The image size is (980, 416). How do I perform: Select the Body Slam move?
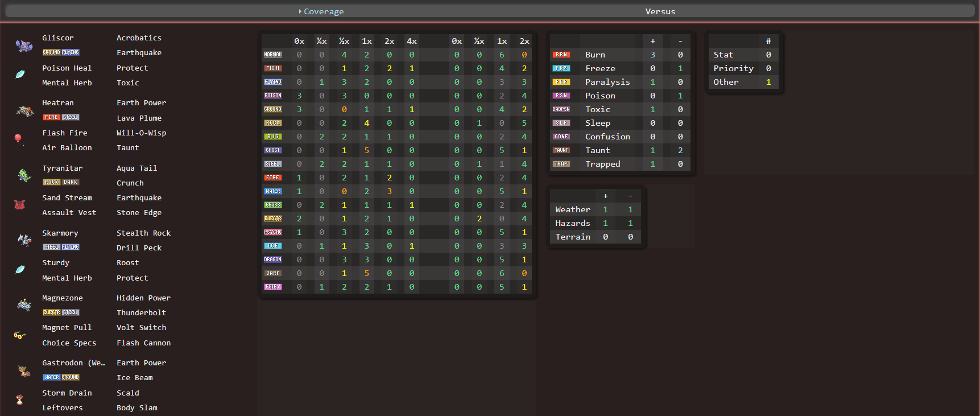coord(137,408)
